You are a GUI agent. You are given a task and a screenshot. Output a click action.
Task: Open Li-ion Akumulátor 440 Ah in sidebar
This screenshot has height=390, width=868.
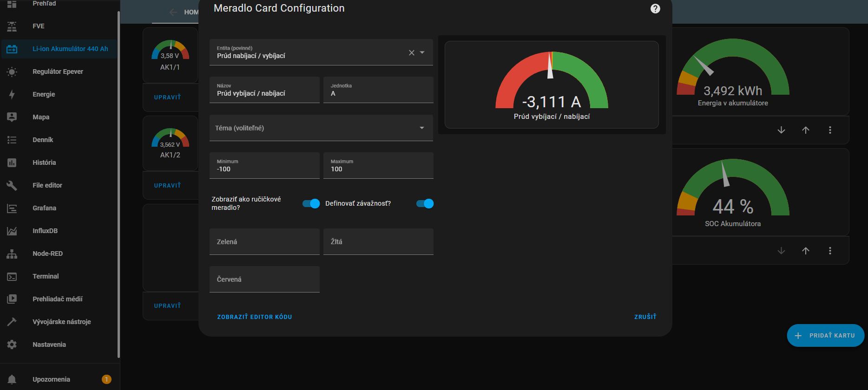coord(59,49)
